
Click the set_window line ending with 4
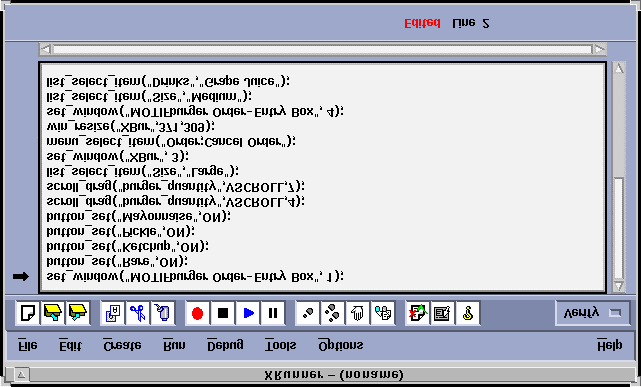(x=195, y=111)
